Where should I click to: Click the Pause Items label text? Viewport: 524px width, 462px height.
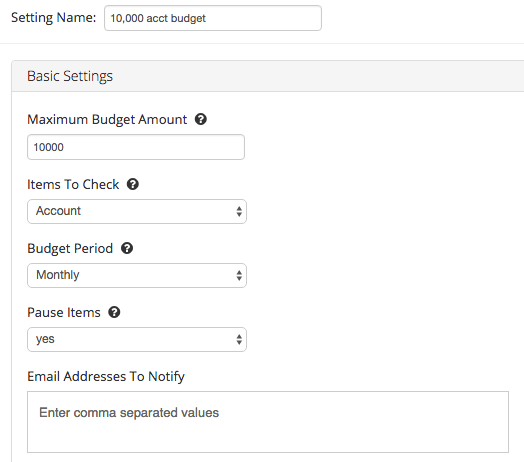(64, 313)
